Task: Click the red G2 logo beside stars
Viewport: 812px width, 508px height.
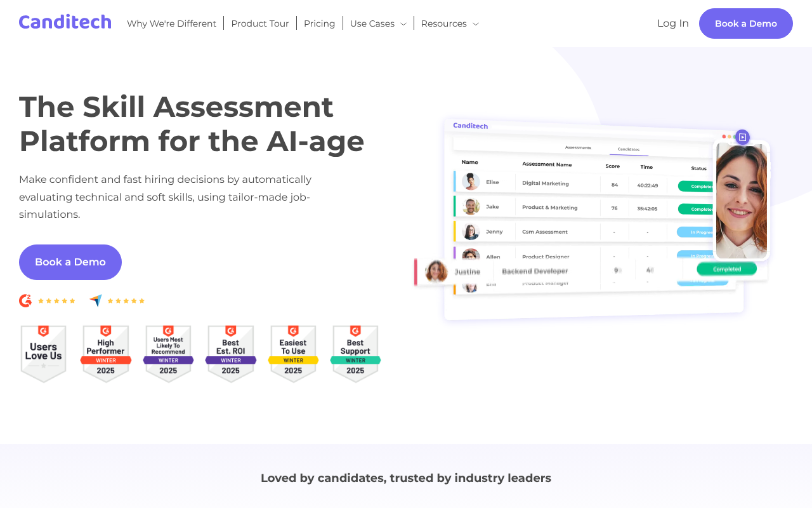Action: 25,300
